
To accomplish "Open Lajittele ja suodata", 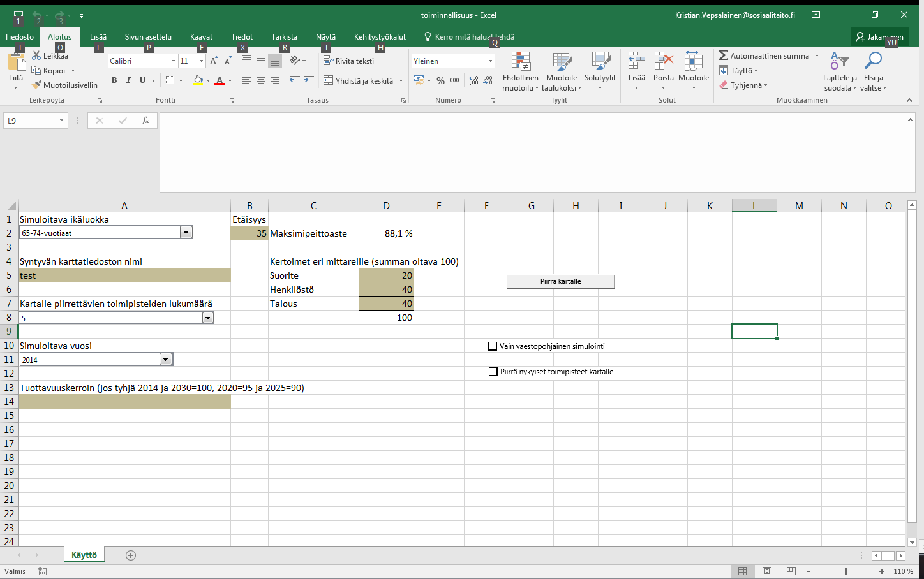I will pos(840,71).
